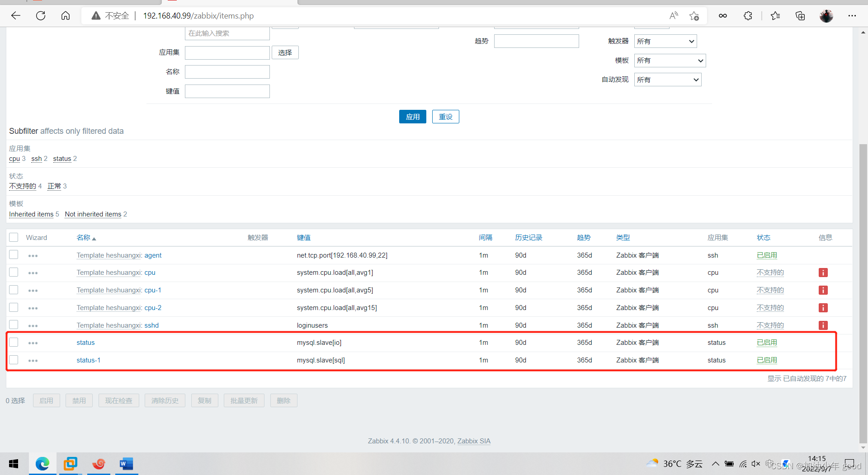Sort table by 趋势 column
The width and height of the screenshot is (868, 475).
click(x=584, y=237)
